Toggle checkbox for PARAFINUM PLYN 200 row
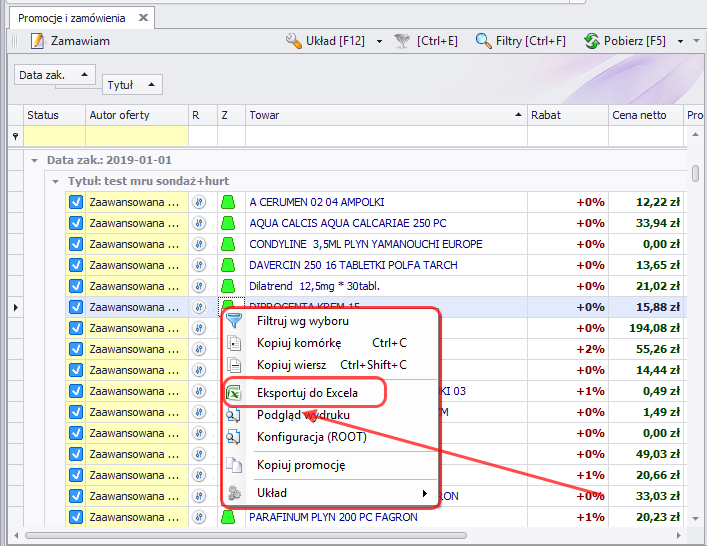The image size is (707, 546). point(76,517)
